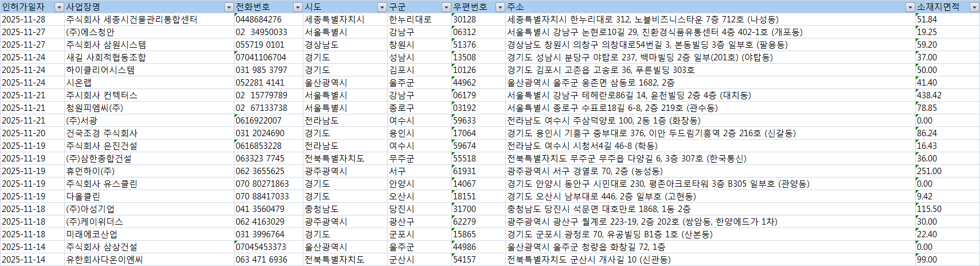Click the '주식회사 컨텍터스' cell
This screenshot has height=266, width=980.
click(x=149, y=95)
